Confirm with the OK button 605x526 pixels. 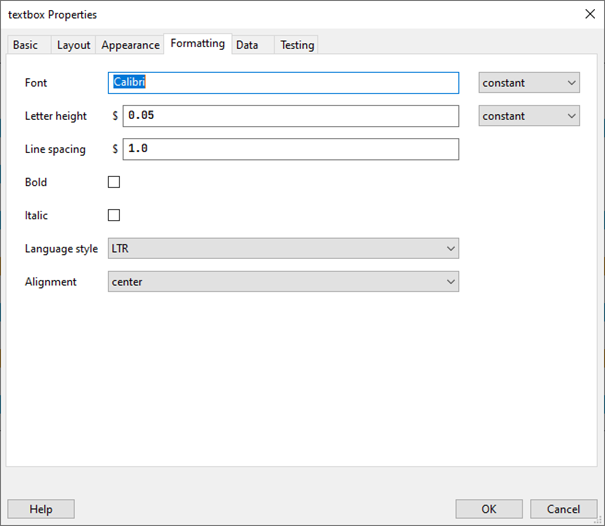coord(489,509)
